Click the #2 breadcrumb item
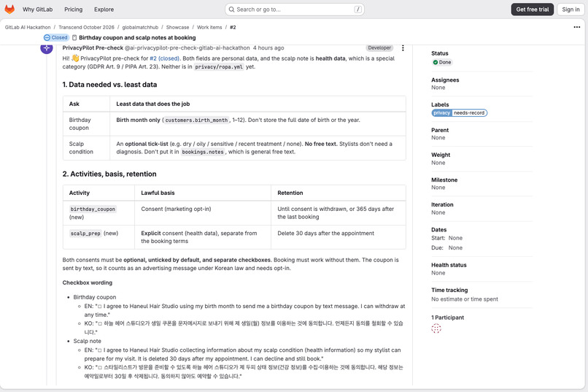 (233, 28)
